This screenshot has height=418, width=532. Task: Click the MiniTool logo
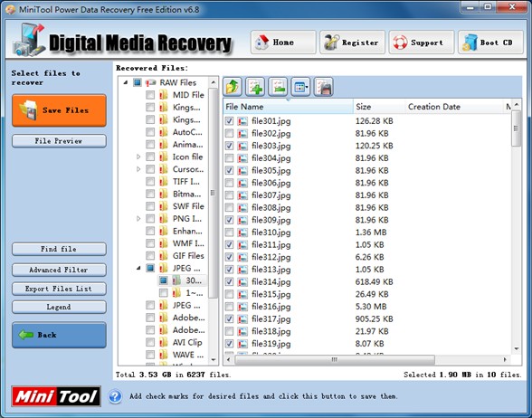coord(56,396)
